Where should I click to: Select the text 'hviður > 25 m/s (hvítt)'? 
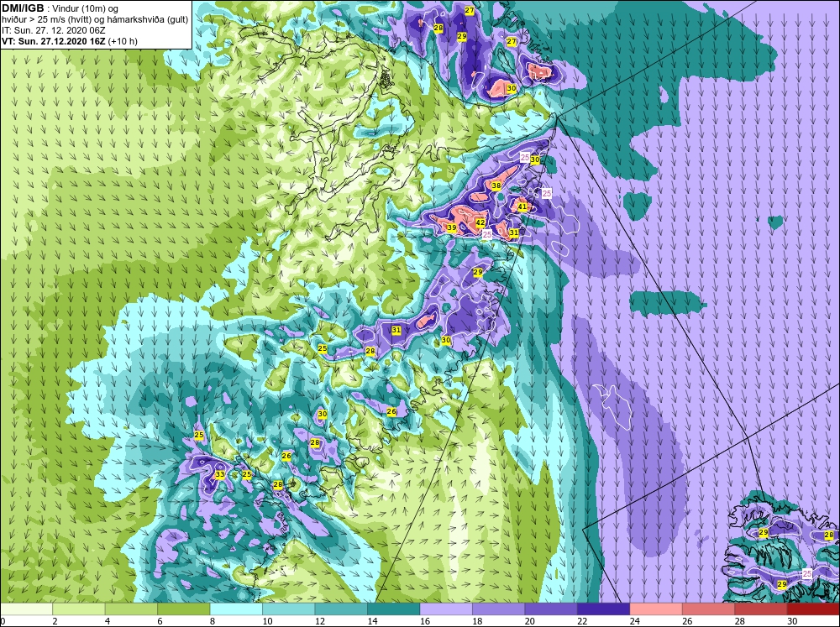pyautogui.click(x=45, y=19)
